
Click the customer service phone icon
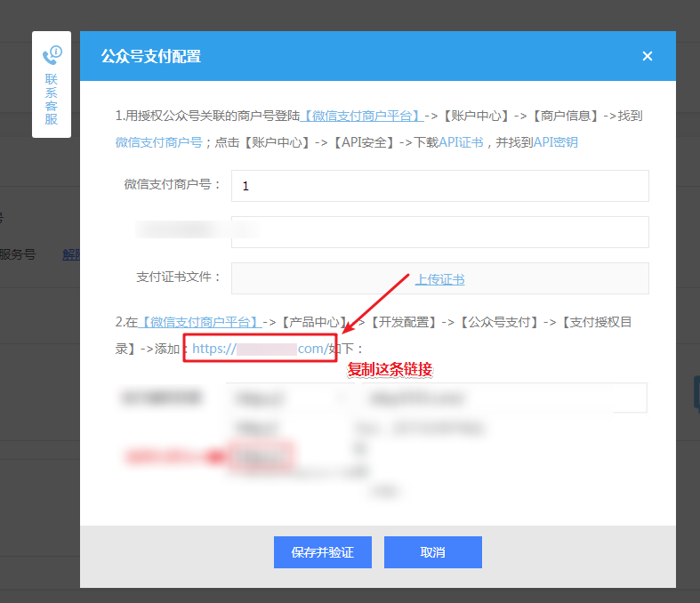pos(52,54)
